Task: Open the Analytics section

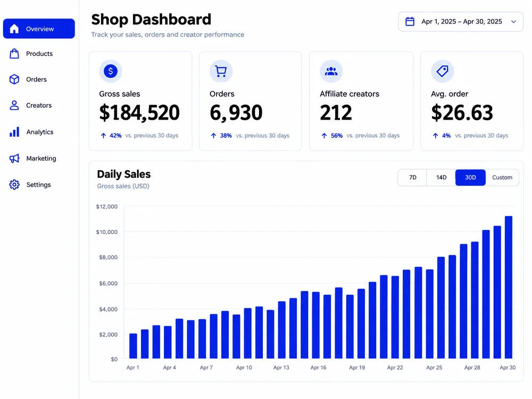Action: click(39, 131)
